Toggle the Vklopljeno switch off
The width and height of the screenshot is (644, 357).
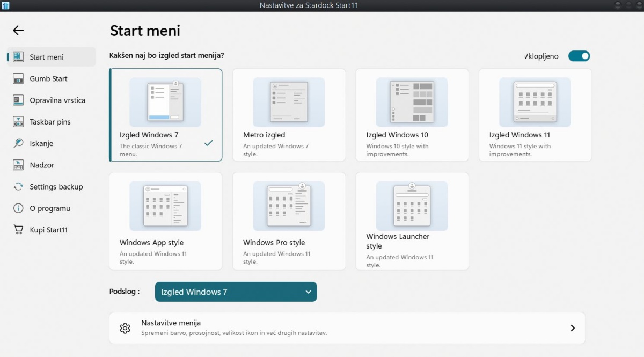click(x=579, y=56)
